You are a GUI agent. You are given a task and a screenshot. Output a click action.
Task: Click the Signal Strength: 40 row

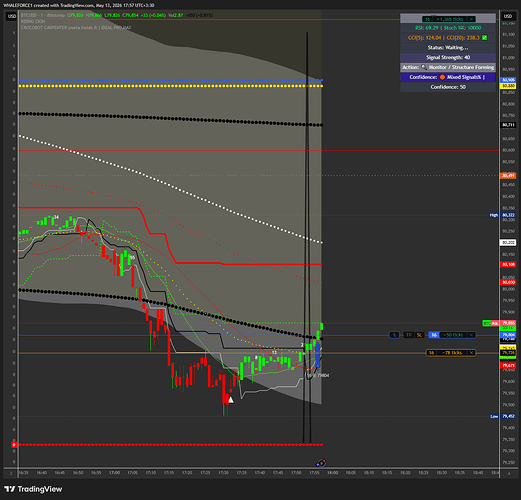point(448,57)
